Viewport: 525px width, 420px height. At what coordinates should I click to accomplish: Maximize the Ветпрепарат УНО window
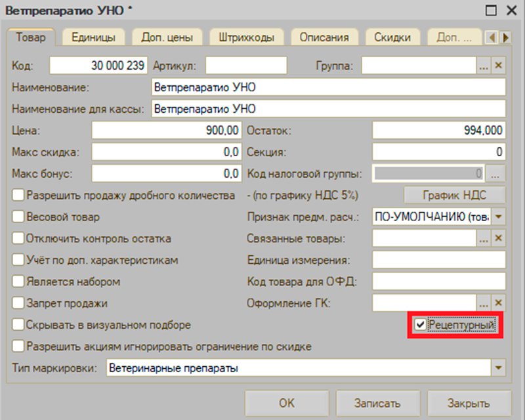tap(491, 10)
